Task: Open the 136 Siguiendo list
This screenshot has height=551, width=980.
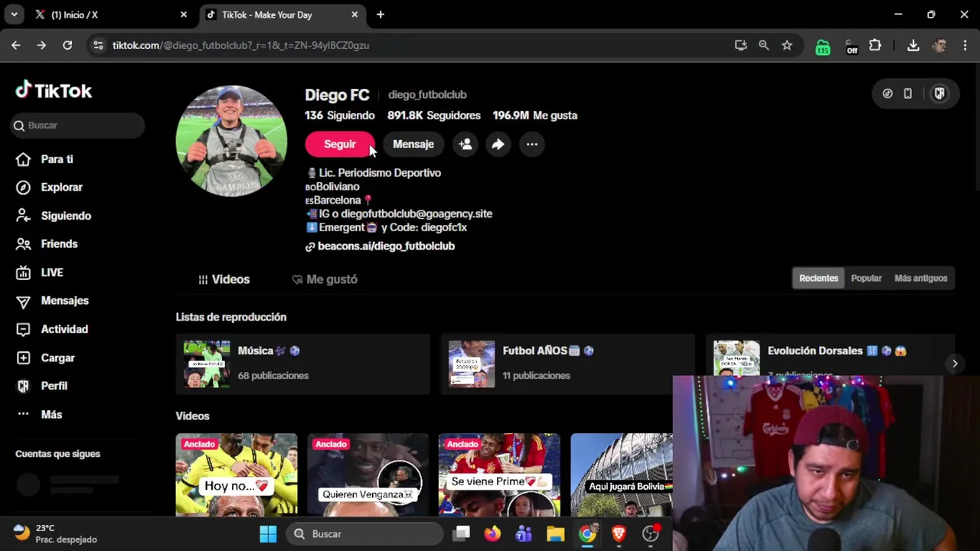Action: (x=340, y=116)
